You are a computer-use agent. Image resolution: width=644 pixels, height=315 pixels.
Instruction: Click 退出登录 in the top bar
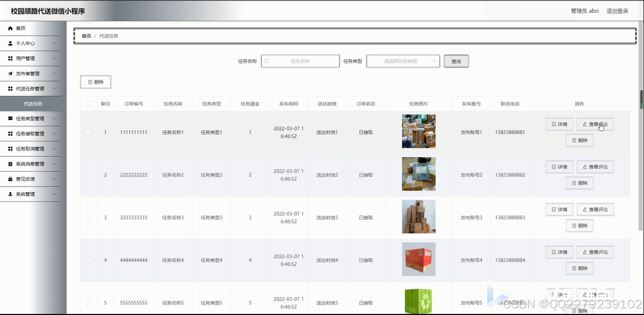tap(617, 10)
